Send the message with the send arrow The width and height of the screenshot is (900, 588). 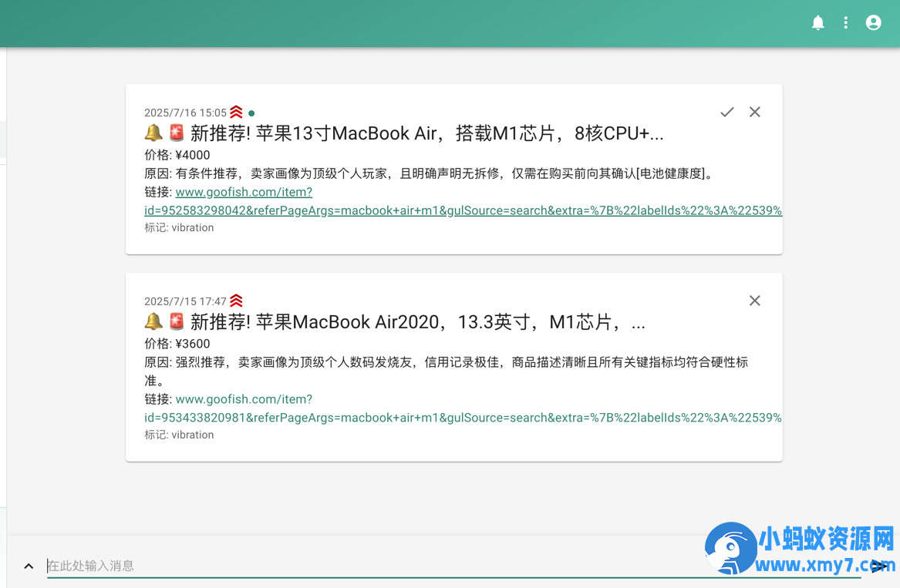coord(878,566)
